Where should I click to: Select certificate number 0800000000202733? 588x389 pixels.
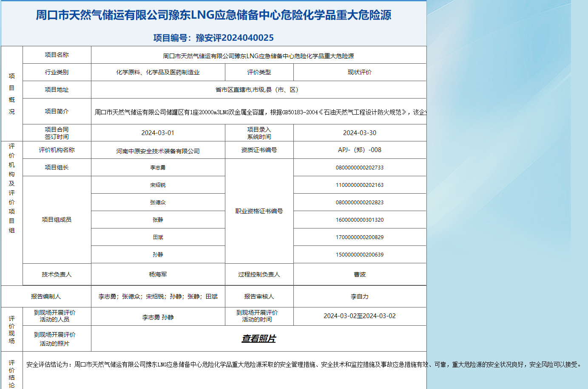point(360,167)
